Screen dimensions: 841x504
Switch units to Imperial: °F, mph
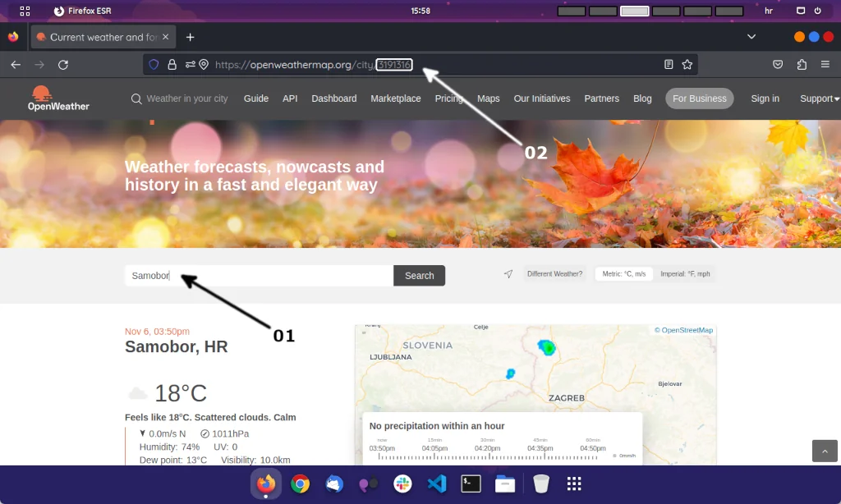686,273
